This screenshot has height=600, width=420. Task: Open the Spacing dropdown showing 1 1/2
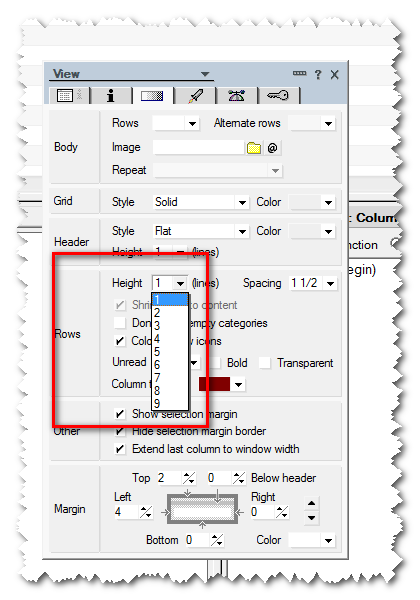(312, 283)
